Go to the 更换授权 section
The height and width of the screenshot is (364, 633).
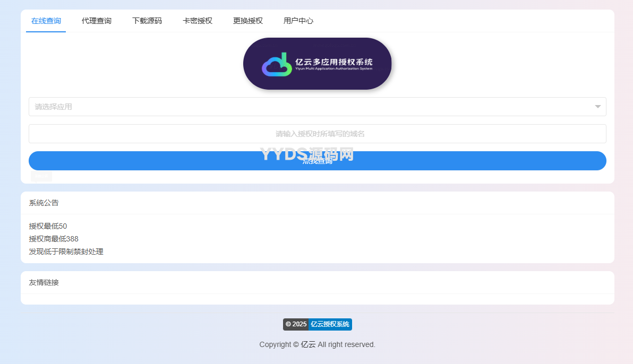[247, 21]
